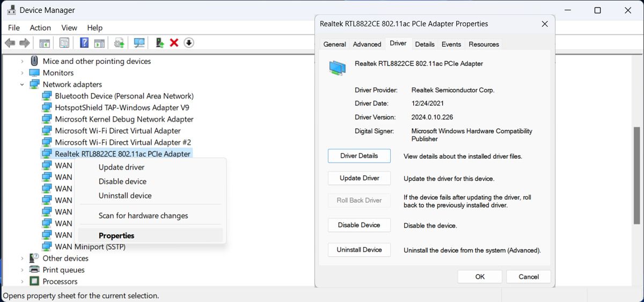Viewport: 644px width, 302px height.
Task: Open the Action menu
Action: (x=40, y=27)
